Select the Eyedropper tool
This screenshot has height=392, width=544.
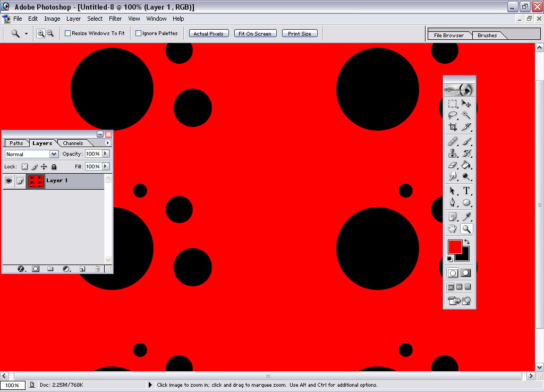point(466,217)
